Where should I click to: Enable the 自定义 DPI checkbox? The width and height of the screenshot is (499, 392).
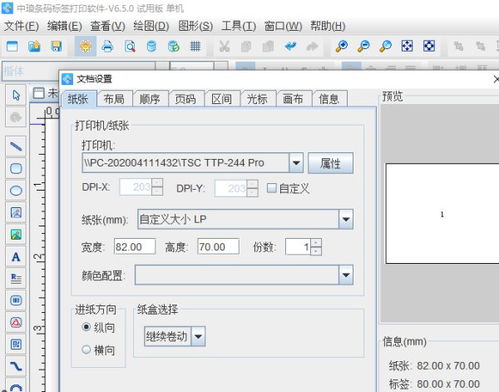(x=272, y=188)
